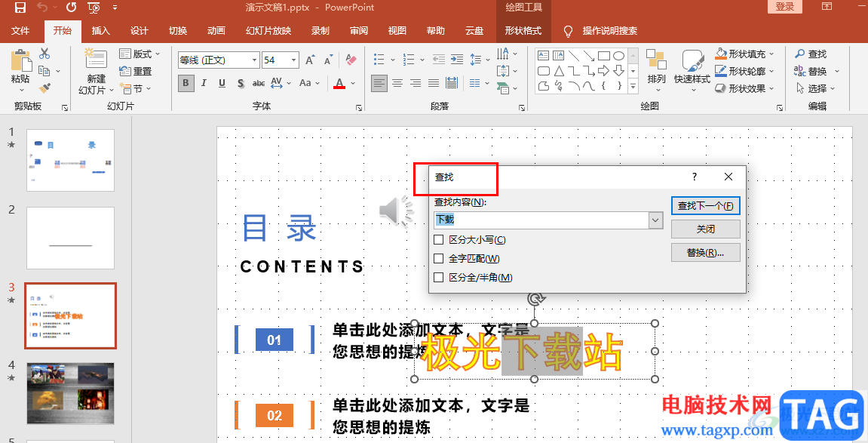
Task: Start slideshow from beginning icon
Action: coord(94,8)
